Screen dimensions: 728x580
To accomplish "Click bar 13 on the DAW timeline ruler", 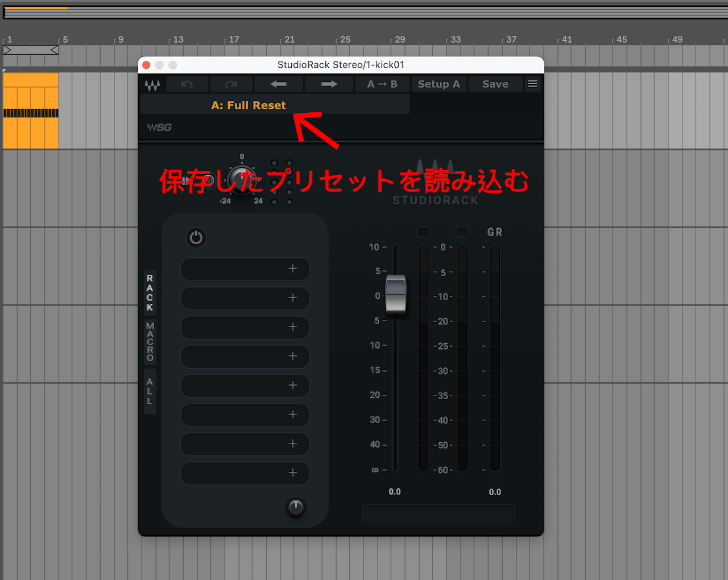I will [x=178, y=39].
